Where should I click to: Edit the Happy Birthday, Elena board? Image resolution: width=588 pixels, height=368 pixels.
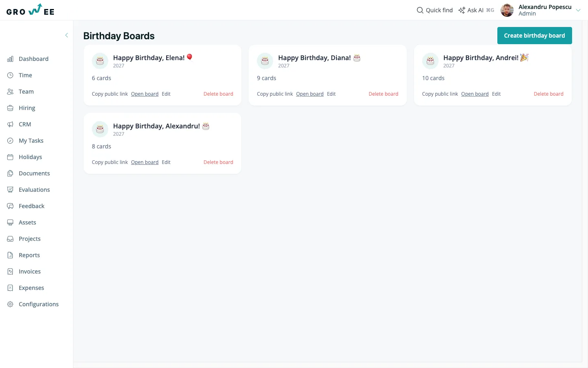point(166,94)
